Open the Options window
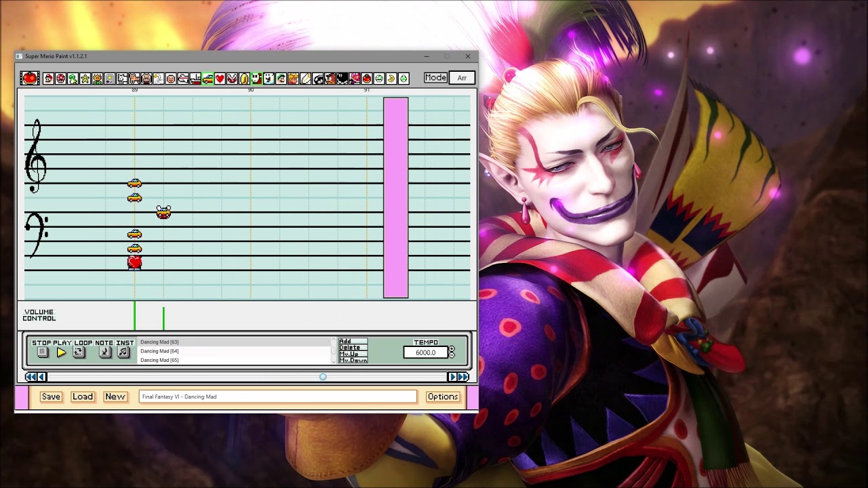The height and width of the screenshot is (488, 868). pos(443,396)
